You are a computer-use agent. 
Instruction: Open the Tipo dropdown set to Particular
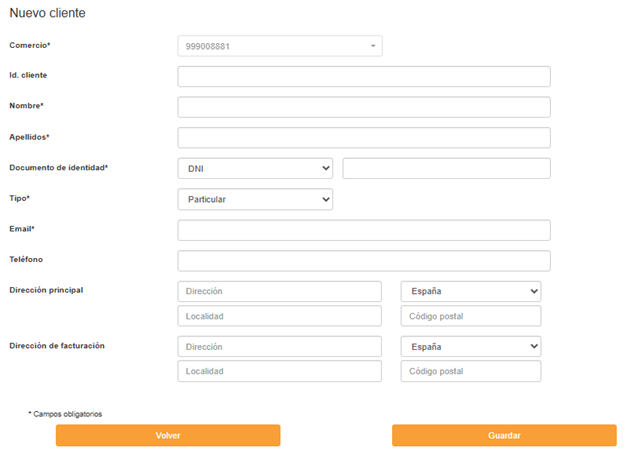(255, 200)
